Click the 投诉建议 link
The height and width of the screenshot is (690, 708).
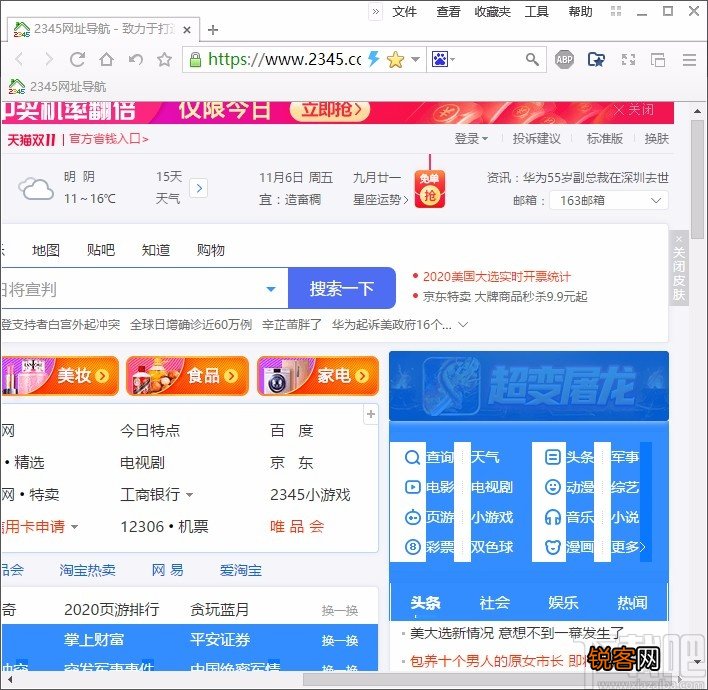click(x=536, y=139)
